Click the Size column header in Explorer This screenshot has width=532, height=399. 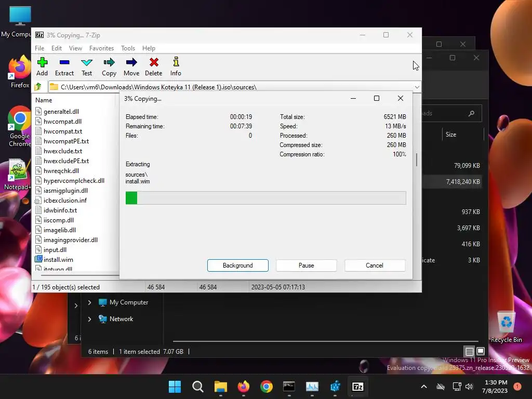(450, 135)
